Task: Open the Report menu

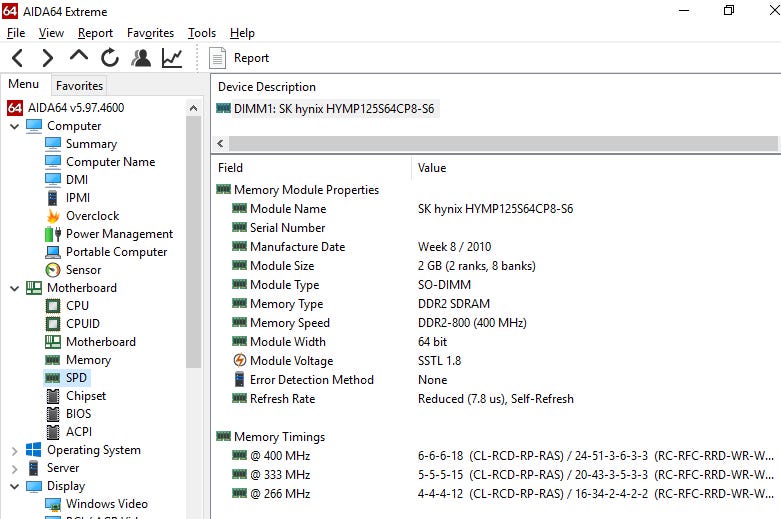Action: [x=95, y=33]
